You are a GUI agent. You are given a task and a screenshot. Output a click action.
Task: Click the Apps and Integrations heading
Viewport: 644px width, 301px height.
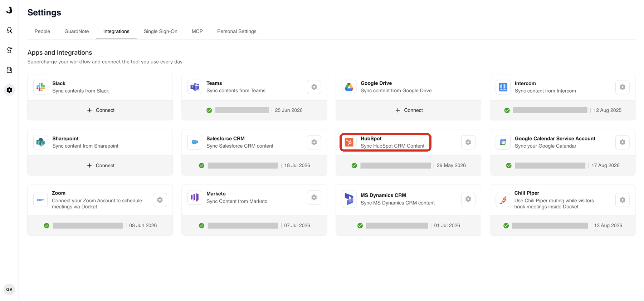60,53
